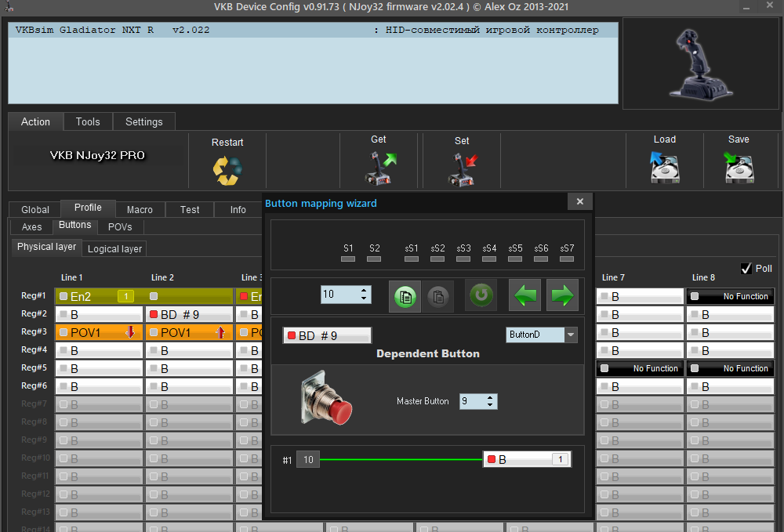
Task: Go to next button with right arrow
Action: pyautogui.click(x=562, y=295)
